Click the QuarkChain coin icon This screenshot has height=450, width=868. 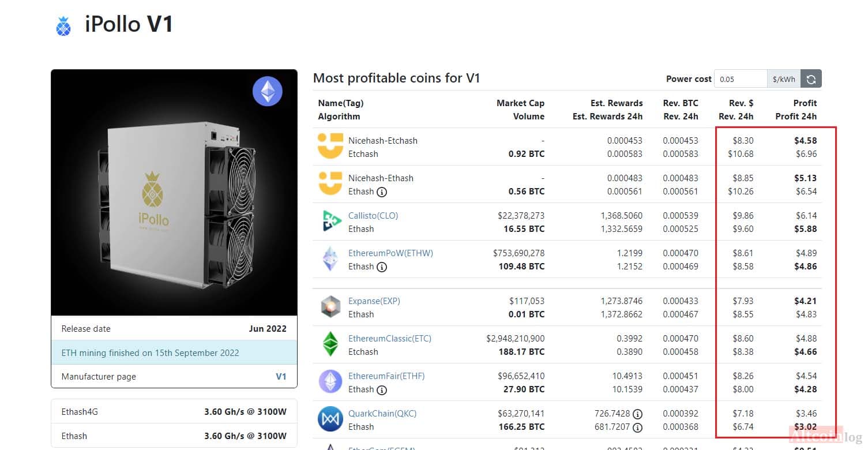[330, 420]
